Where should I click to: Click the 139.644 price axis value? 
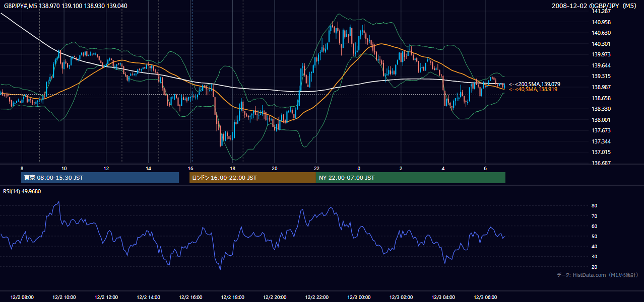click(600, 65)
